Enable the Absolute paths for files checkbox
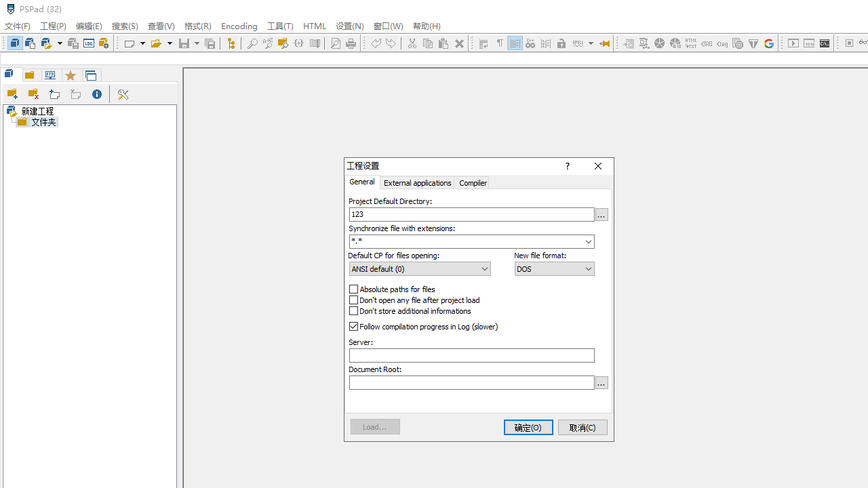 click(353, 289)
